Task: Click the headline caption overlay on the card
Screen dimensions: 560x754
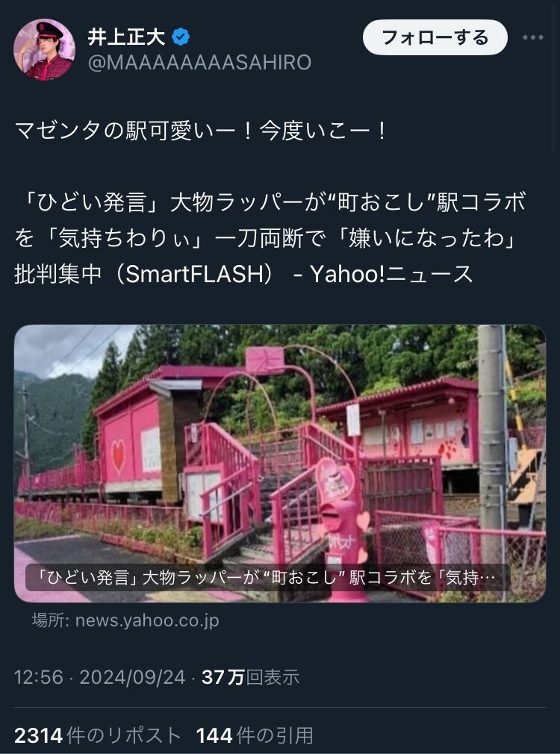Action: pyautogui.click(x=268, y=577)
